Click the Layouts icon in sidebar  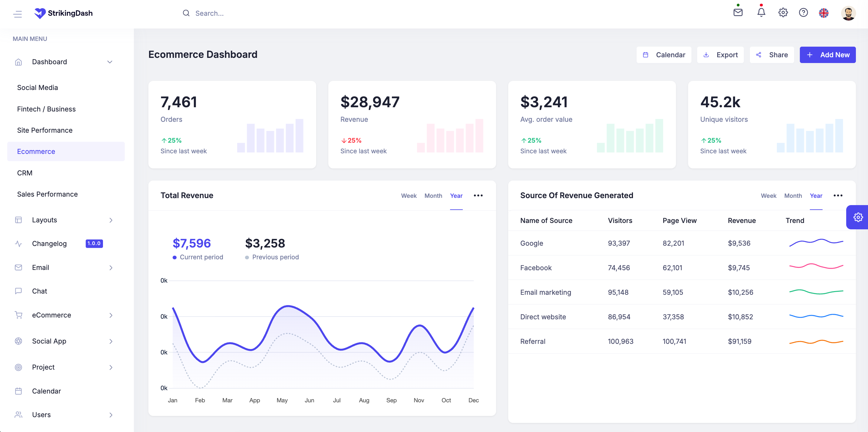(18, 220)
